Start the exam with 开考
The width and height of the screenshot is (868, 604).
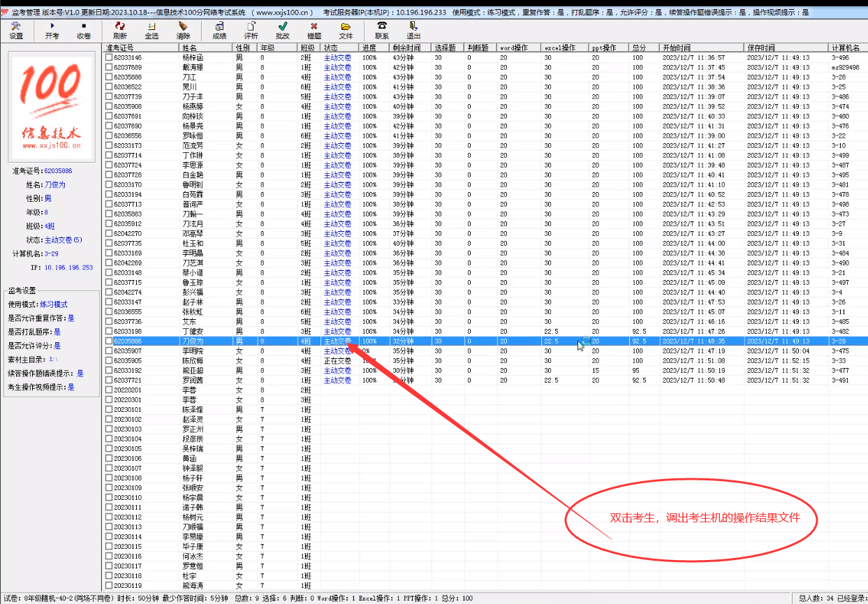(52, 30)
